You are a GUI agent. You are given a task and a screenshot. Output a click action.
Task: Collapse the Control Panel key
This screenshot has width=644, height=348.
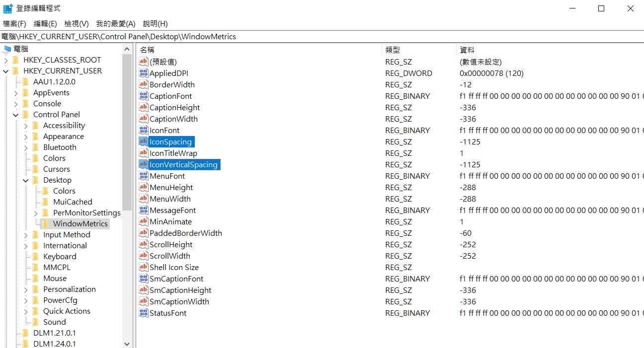coord(16,115)
